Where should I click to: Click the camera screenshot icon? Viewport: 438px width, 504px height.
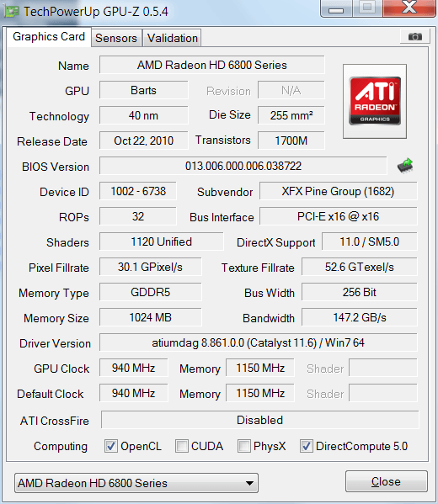414,37
